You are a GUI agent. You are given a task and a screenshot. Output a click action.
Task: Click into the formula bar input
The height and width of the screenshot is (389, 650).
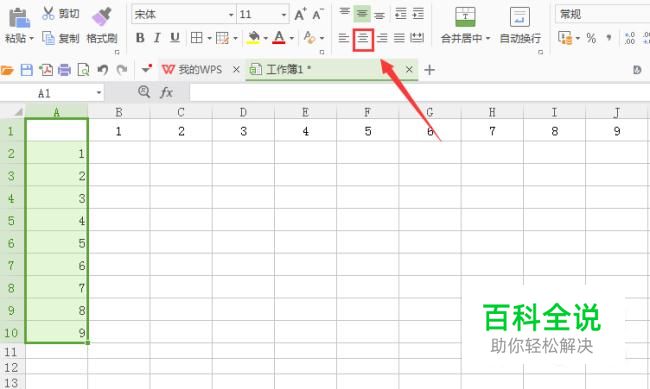[420, 92]
